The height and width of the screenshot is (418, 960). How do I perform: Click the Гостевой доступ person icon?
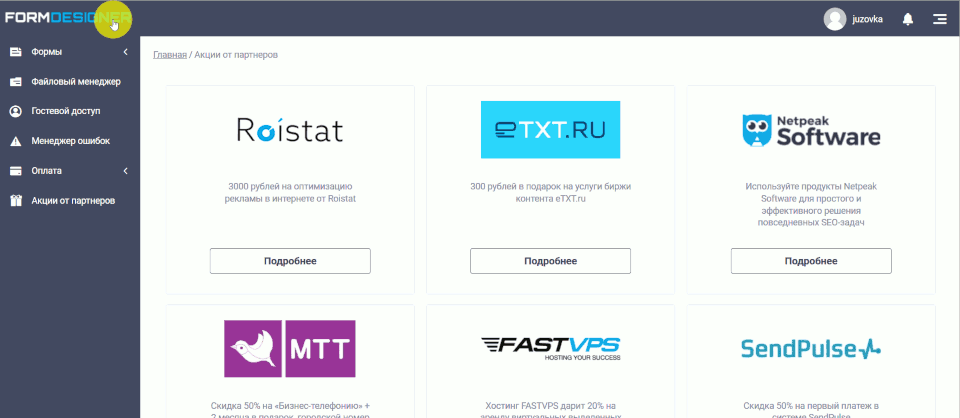click(15, 111)
